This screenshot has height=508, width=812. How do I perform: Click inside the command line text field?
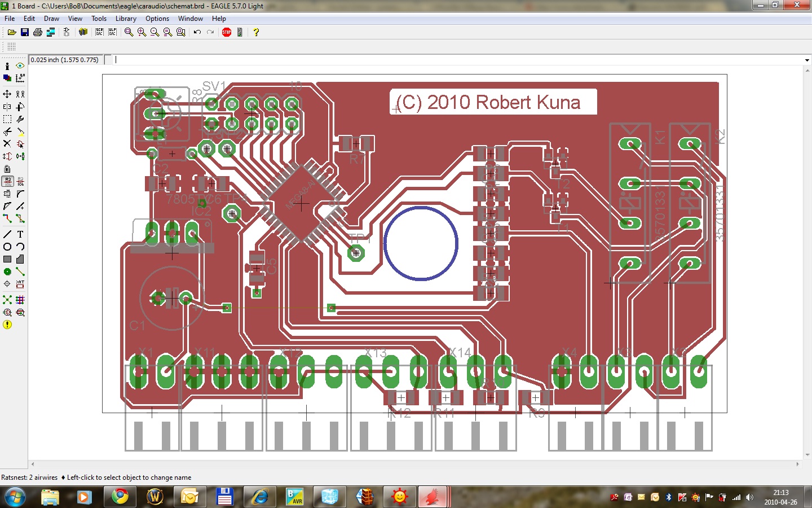451,60
